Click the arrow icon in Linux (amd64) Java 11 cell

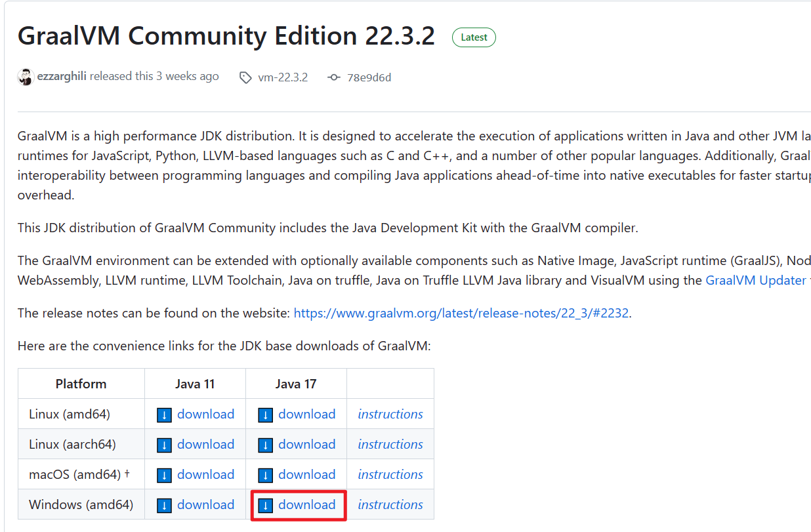pos(164,415)
